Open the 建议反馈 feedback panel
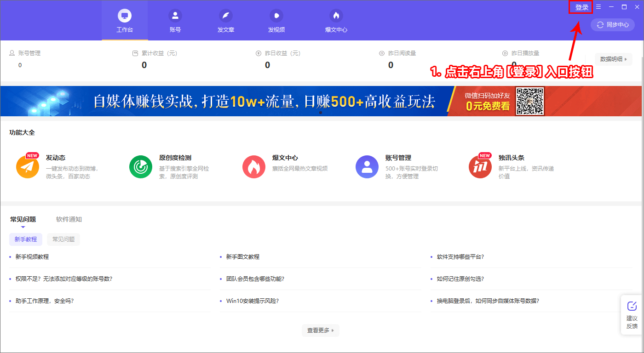 pos(632,316)
